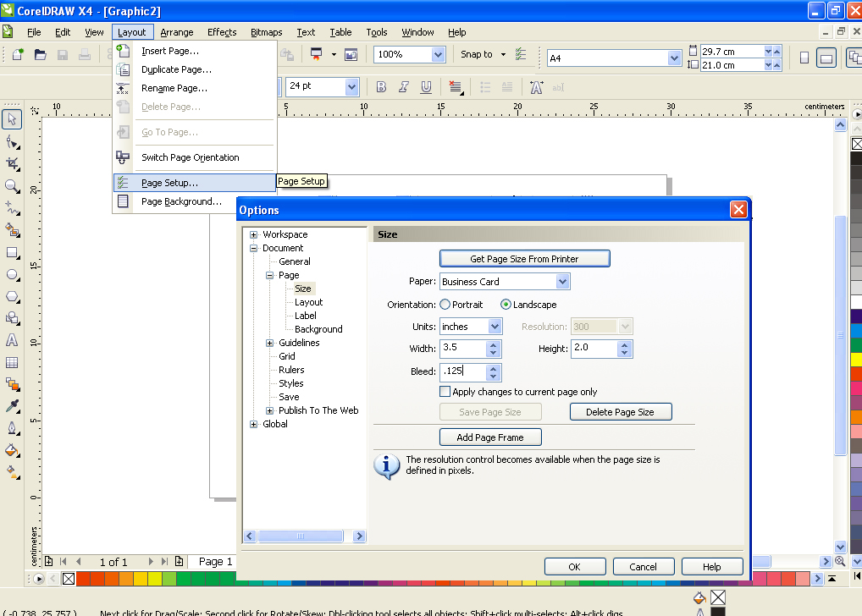Expand the Global tree node

click(253, 424)
